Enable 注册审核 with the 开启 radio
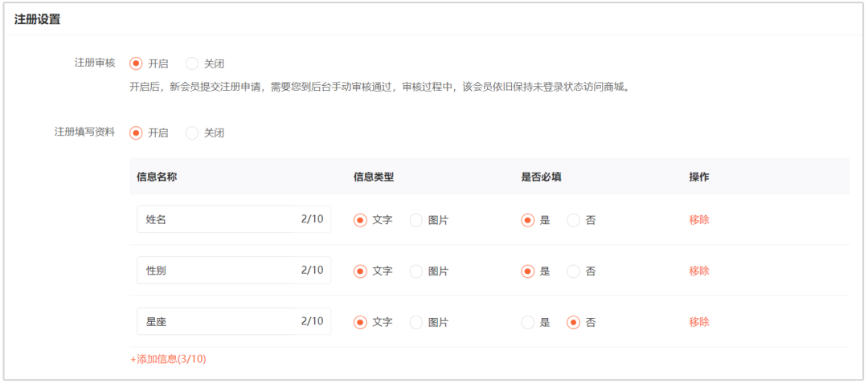The width and height of the screenshot is (868, 383). click(x=136, y=63)
